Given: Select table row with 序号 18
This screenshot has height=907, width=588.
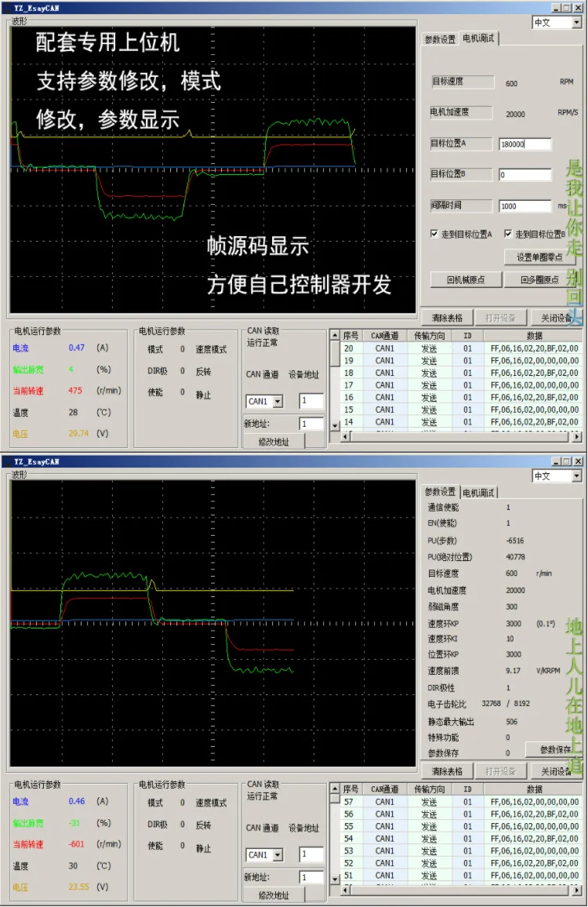Looking at the screenshot, I should tap(461, 373).
